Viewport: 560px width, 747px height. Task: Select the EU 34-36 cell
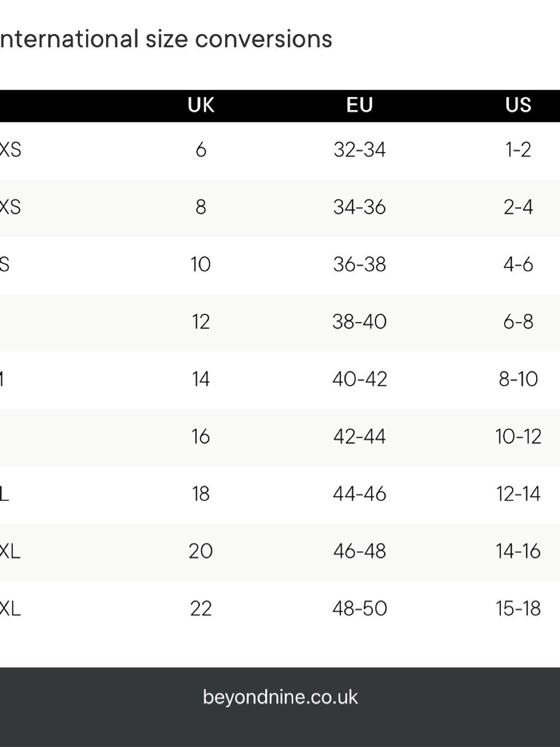coord(359,208)
